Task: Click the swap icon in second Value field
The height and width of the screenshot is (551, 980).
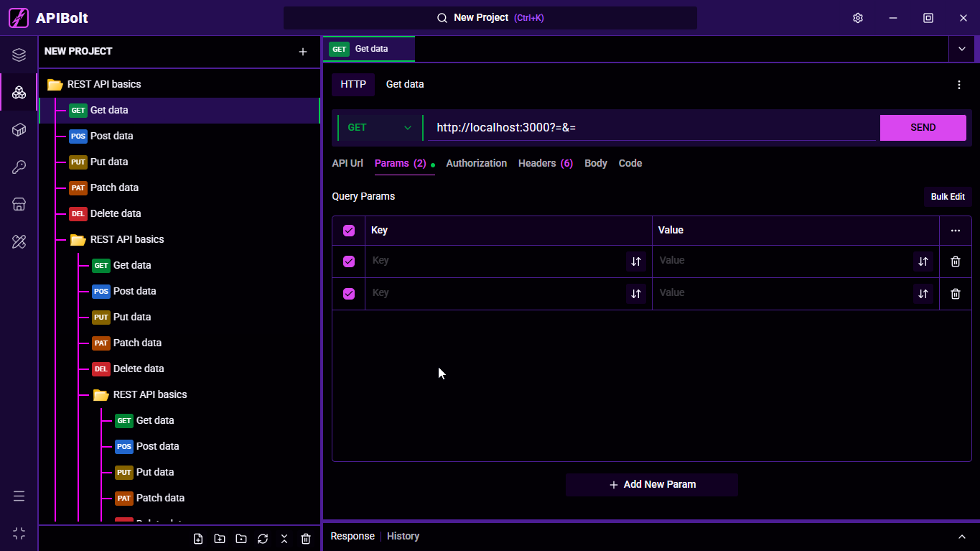Action: 923,294
